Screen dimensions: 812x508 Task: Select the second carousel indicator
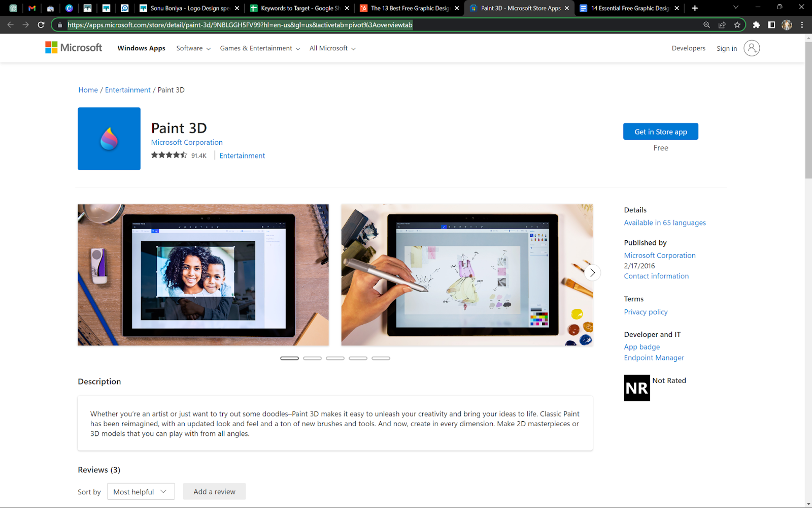[312, 358]
